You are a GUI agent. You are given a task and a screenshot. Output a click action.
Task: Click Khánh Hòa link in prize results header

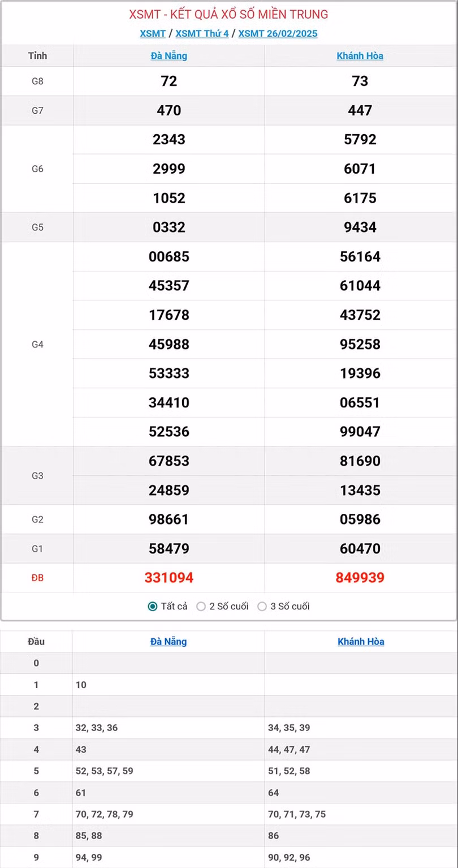360,56
